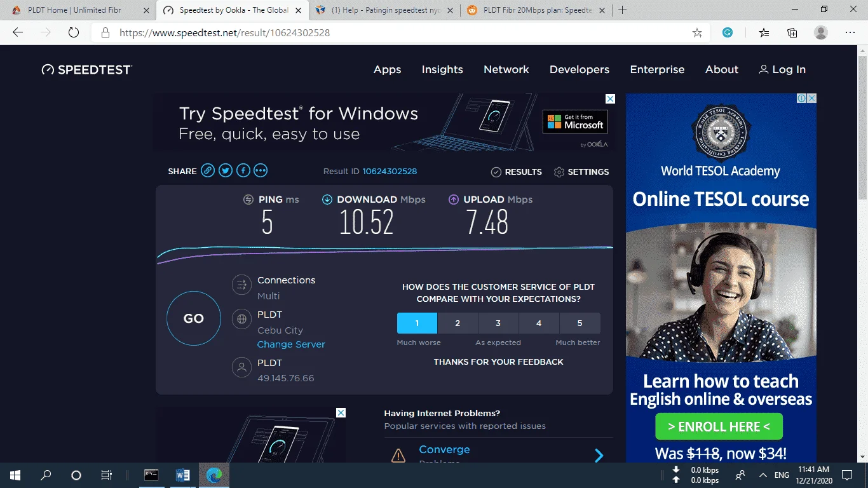The image size is (868, 488).
Task: Close the lower-left laptop ad
Action: click(x=341, y=413)
